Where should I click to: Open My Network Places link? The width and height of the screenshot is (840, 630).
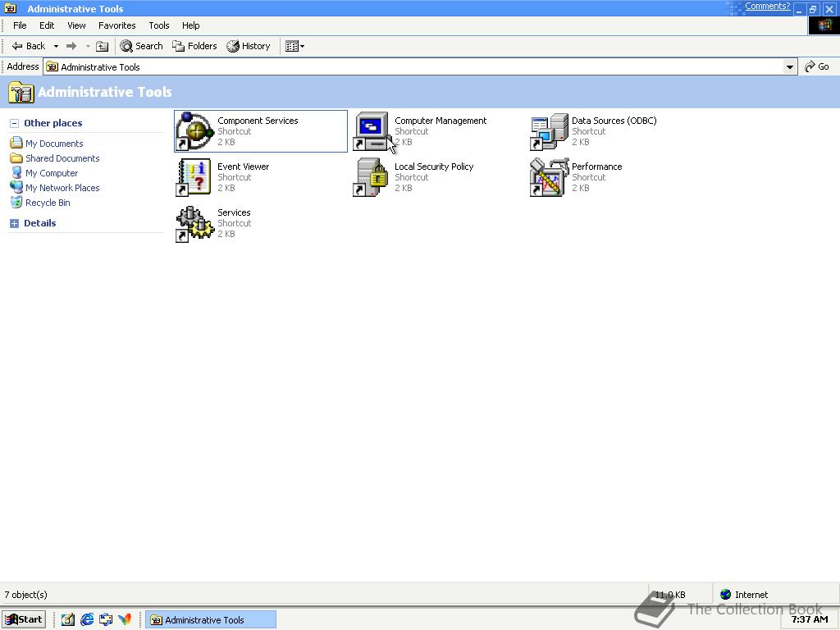point(62,188)
